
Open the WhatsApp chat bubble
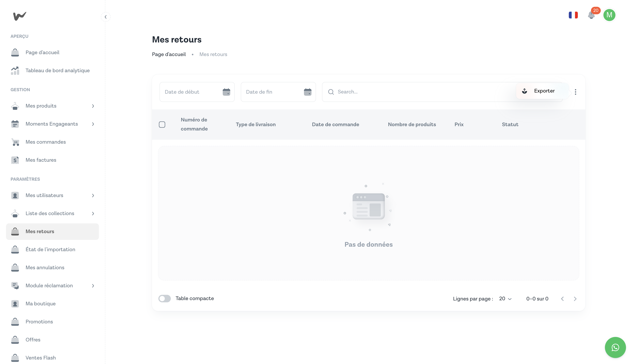click(615, 347)
